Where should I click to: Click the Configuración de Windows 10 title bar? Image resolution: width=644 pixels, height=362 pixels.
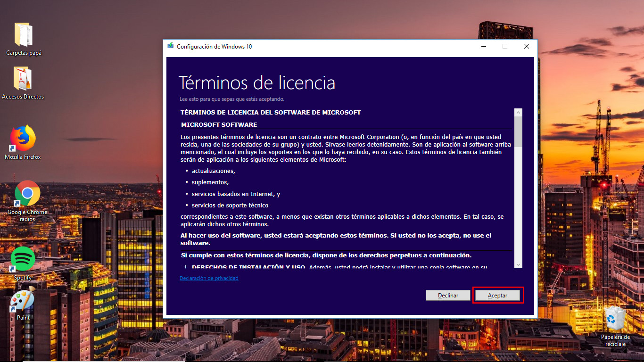[x=330, y=46]
